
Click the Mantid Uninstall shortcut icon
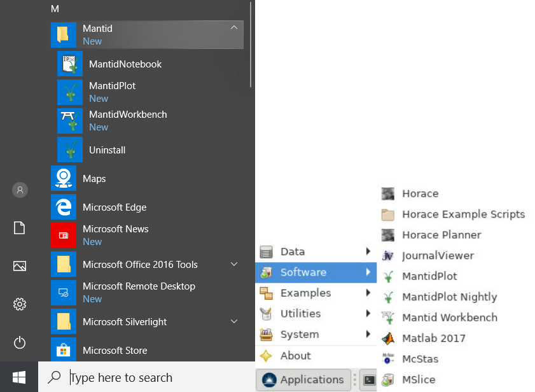70,150
